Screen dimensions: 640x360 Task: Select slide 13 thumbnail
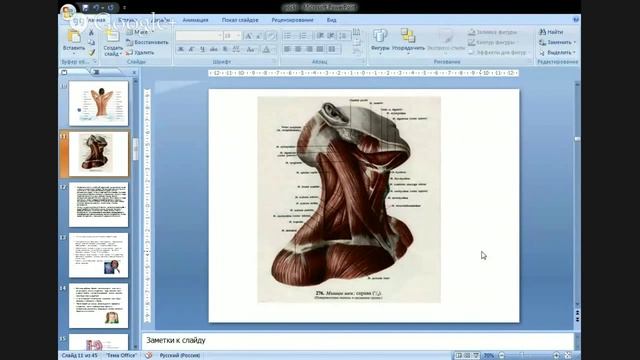pos(98,255)
